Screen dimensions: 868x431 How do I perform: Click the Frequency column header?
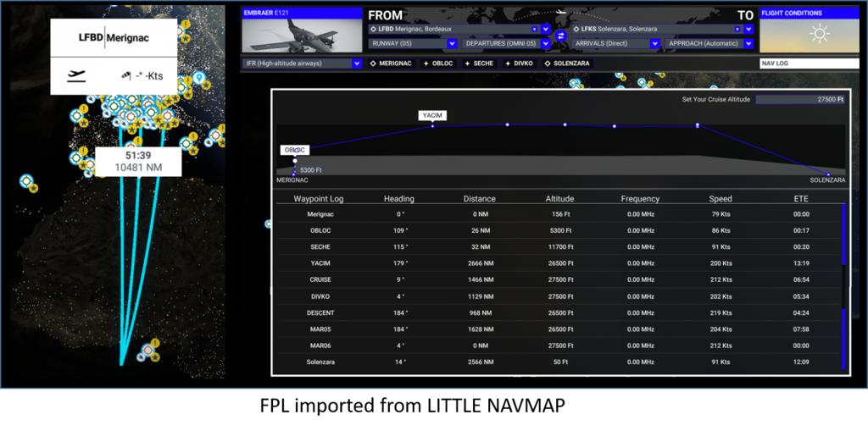(x=640, y=199)
